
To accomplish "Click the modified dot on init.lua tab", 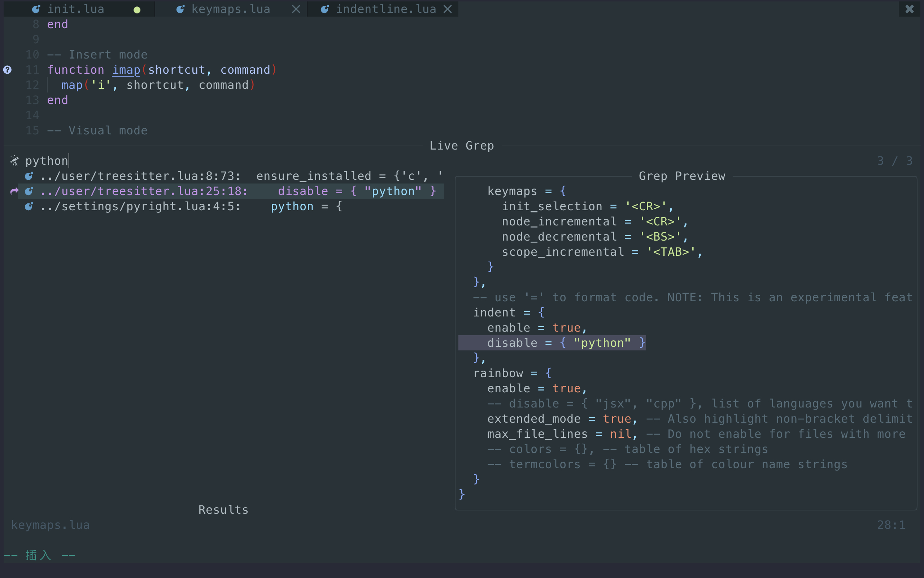I will click(137, 10).
